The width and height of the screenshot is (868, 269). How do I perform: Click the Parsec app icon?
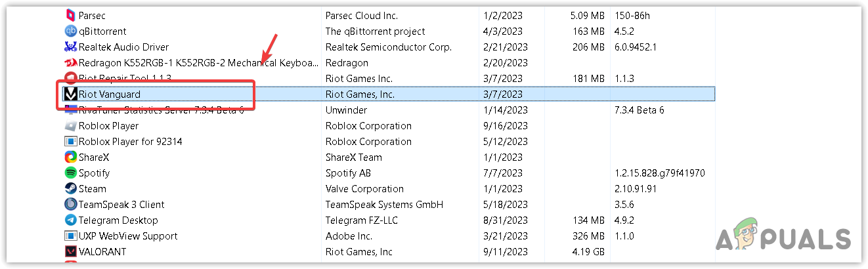[x=70, y=15]
